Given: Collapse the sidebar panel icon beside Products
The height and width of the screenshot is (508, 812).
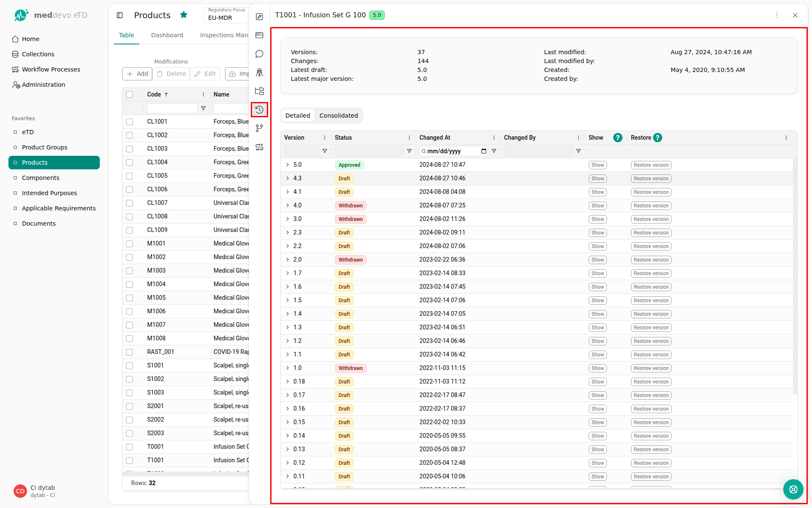Looking at the screenshot, I should click(120, 15).
